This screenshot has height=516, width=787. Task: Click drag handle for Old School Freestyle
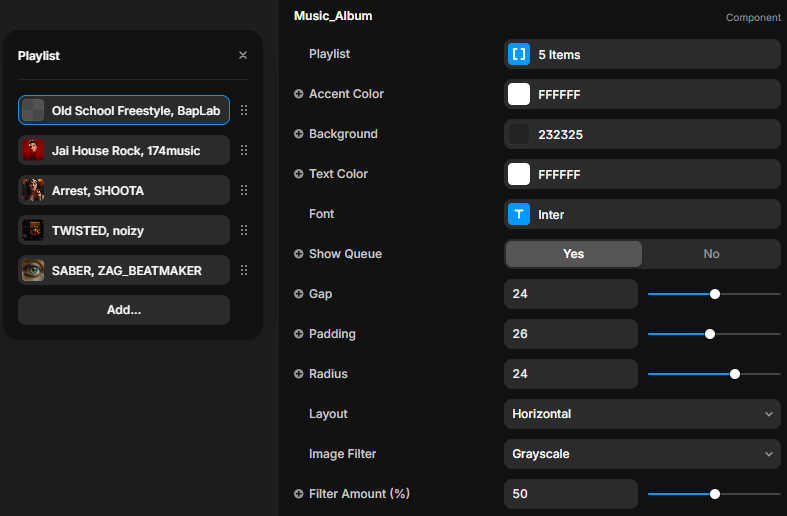click(244, 110)
